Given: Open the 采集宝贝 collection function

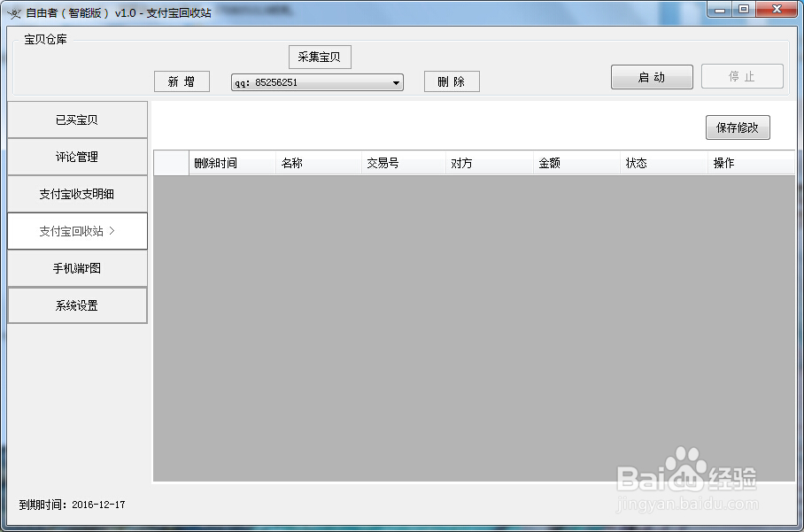Looking at the screenshot, I should (x=319, y=57).
